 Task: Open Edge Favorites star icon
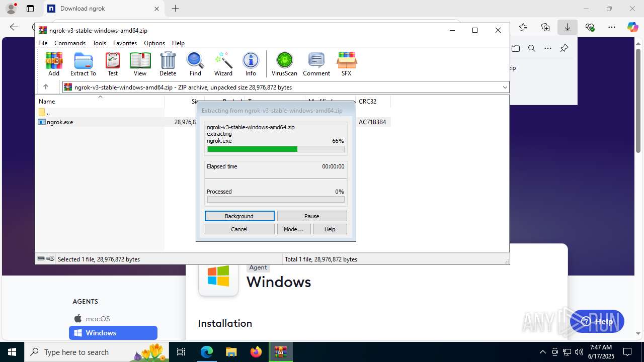tap(523, 27)
